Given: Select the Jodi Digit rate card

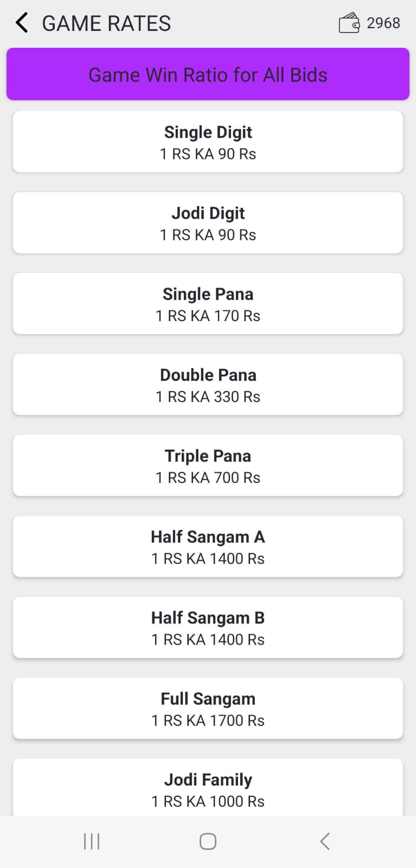Looking at the screenshot, I should pos(208,222).
